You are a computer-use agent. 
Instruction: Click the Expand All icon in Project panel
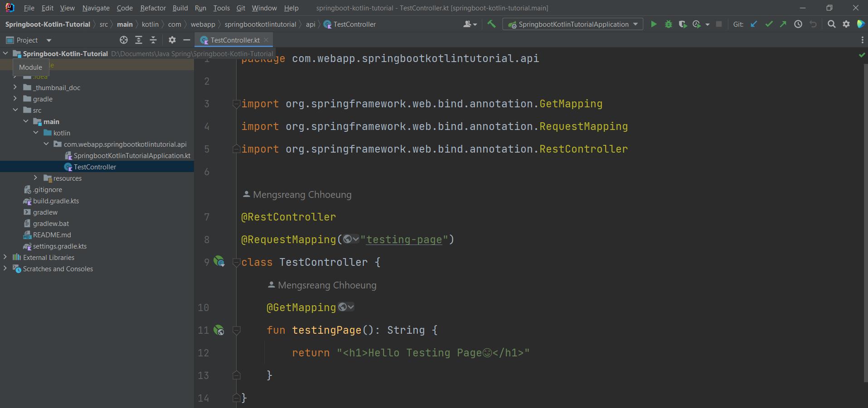pyautogui.click(x=139, y=40)
